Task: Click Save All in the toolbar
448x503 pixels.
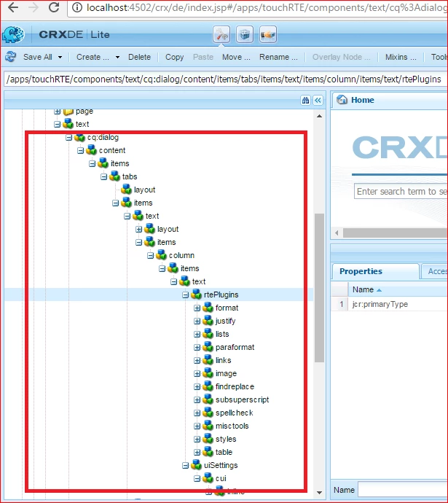Action: tap(37, 57)
